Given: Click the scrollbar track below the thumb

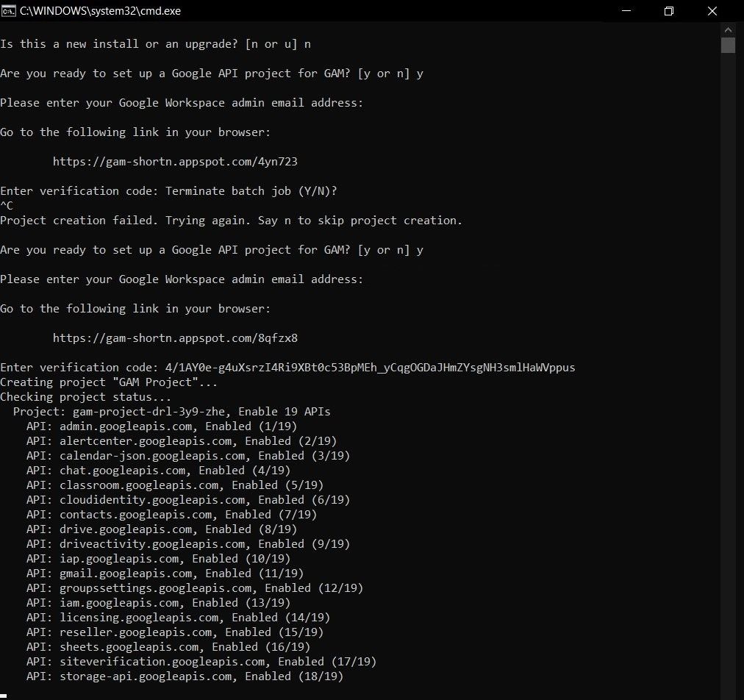Looking at the screenshot, I should [728, 368].
